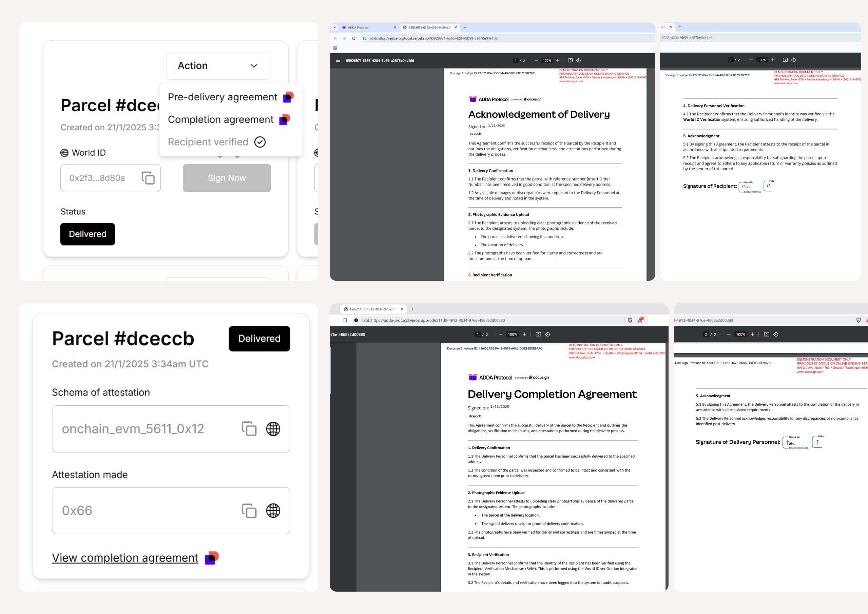Click the bookmark icon in lower browser address bar
Screen dimensions: 868x614
point(345,320)
